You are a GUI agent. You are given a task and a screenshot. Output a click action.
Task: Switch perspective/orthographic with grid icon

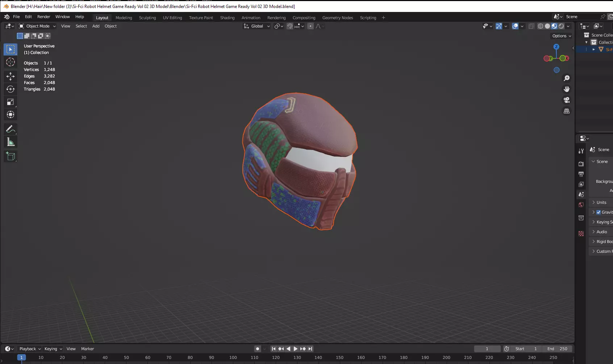coord(567,111)
